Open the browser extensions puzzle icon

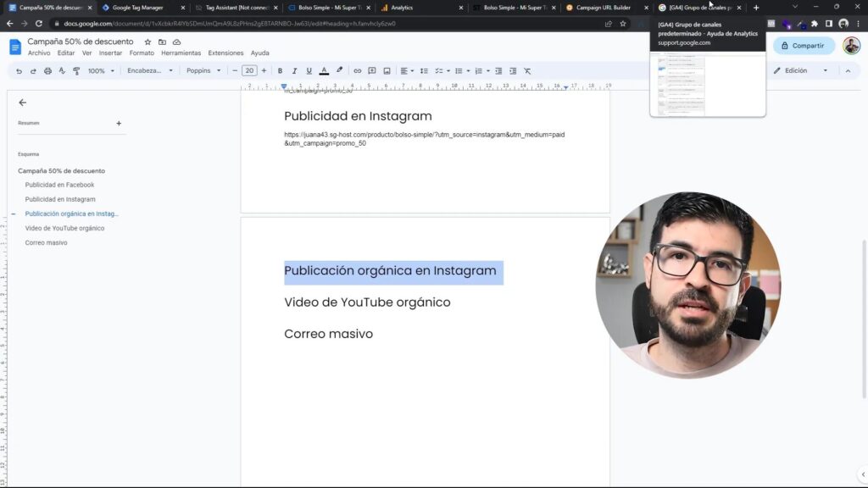pyautogui.click(x=815, y=24)
